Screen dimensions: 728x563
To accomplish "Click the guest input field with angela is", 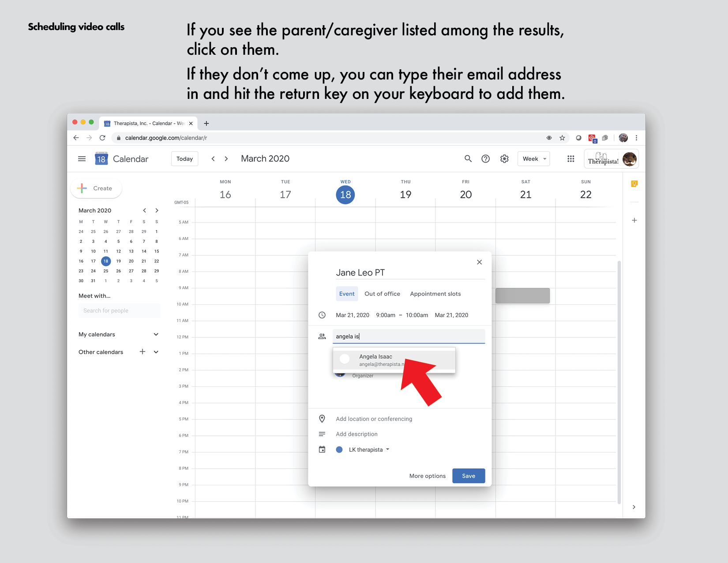I will point(409,336).
